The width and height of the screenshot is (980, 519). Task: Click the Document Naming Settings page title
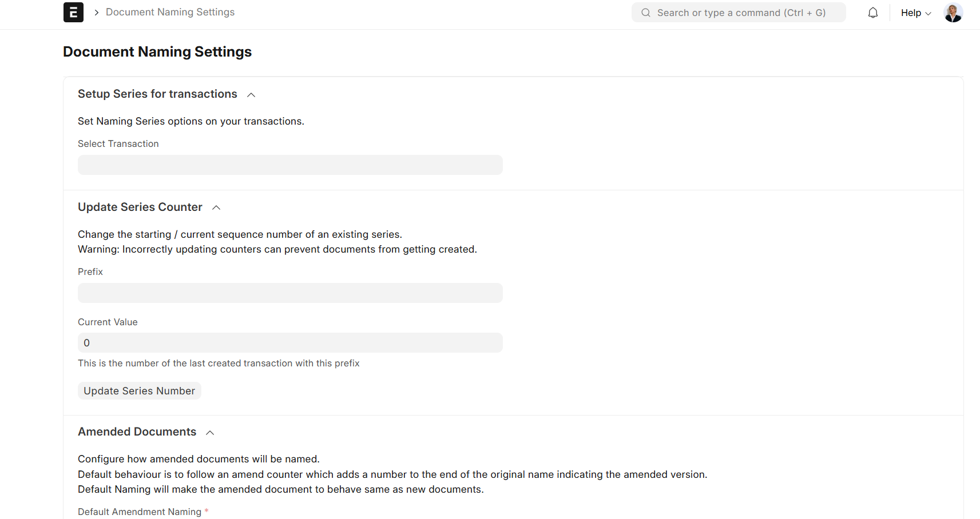pyautogui.click(x=157, y=51)
